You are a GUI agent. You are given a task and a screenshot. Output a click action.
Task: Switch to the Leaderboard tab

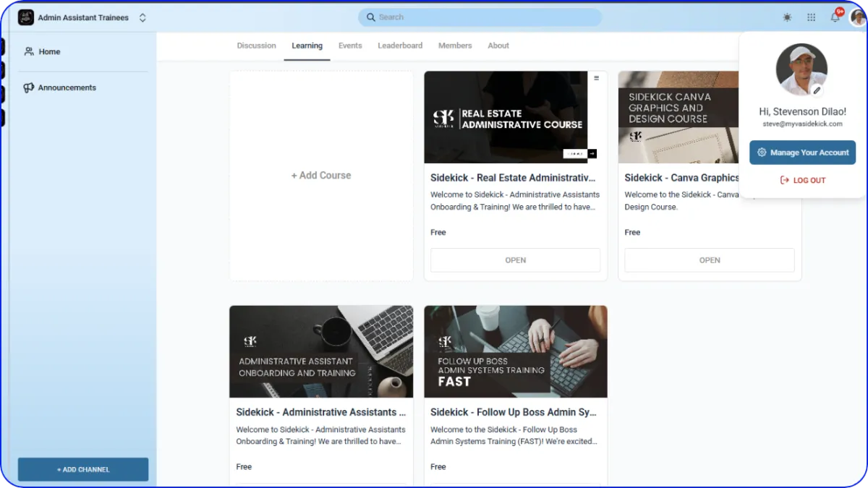400,46
